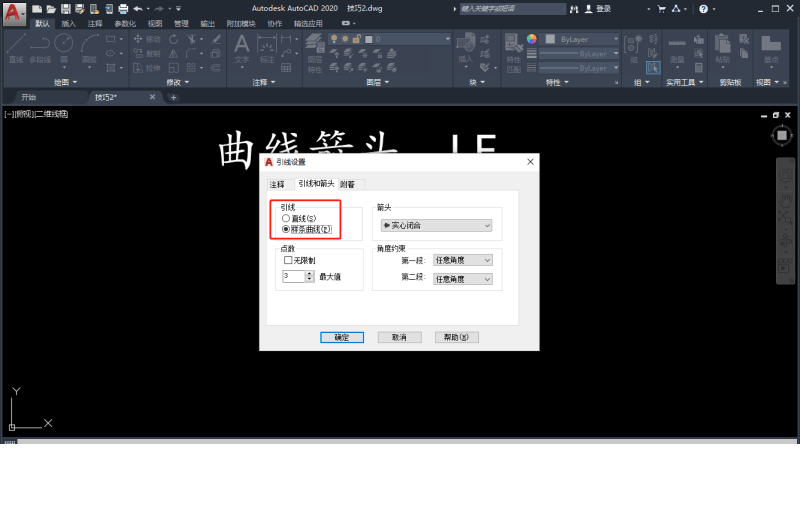Click the quick calculator icon in 实用工具
Screen dimensions: 800x509
coord(698,67)
